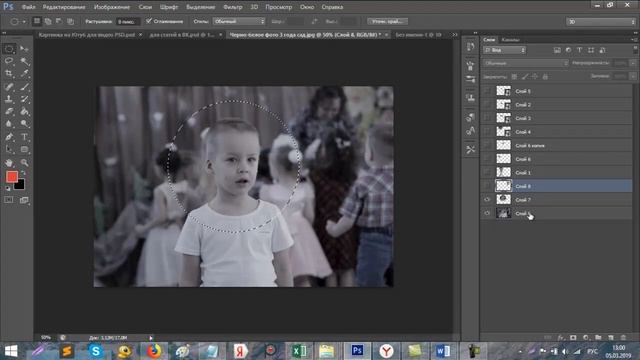
Task: Change screen mode from toolbox icon
Action: 24,200
